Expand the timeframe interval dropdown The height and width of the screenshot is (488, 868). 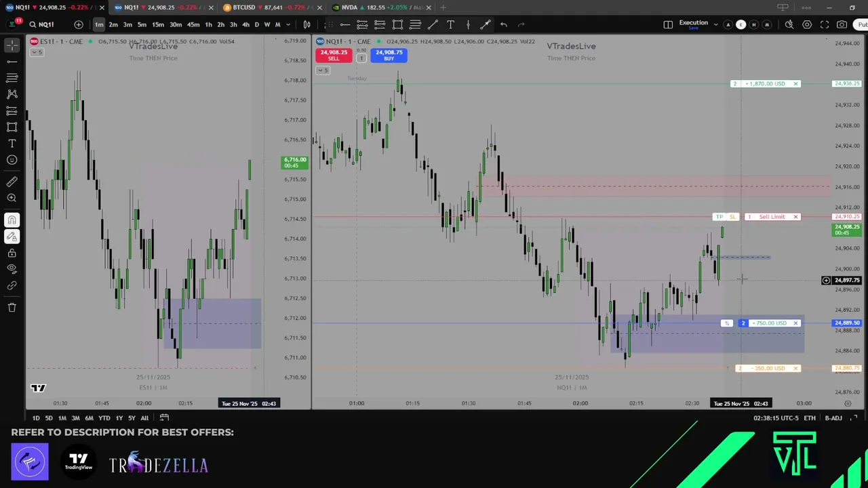tap(288, 24)
